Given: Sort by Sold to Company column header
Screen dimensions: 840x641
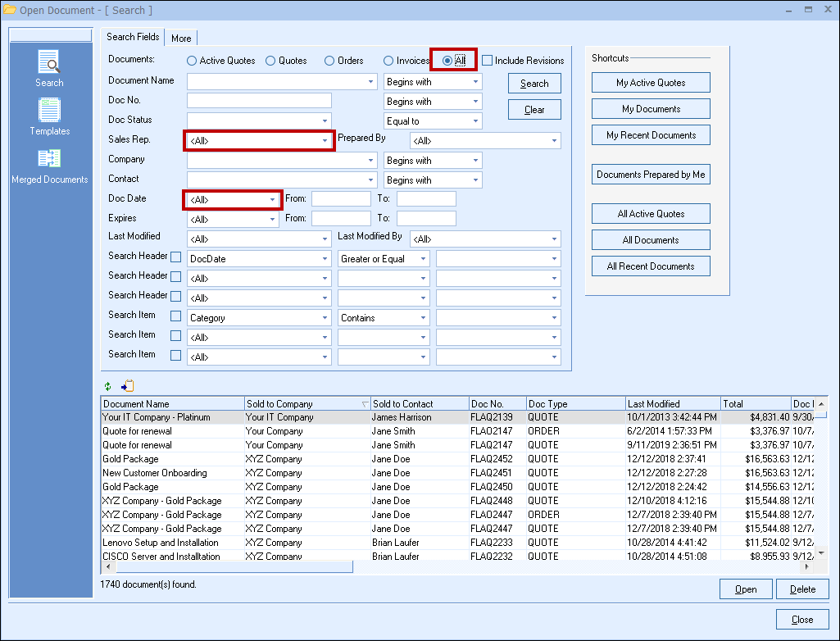Looking at the screenshot, I should pos(303,404).
